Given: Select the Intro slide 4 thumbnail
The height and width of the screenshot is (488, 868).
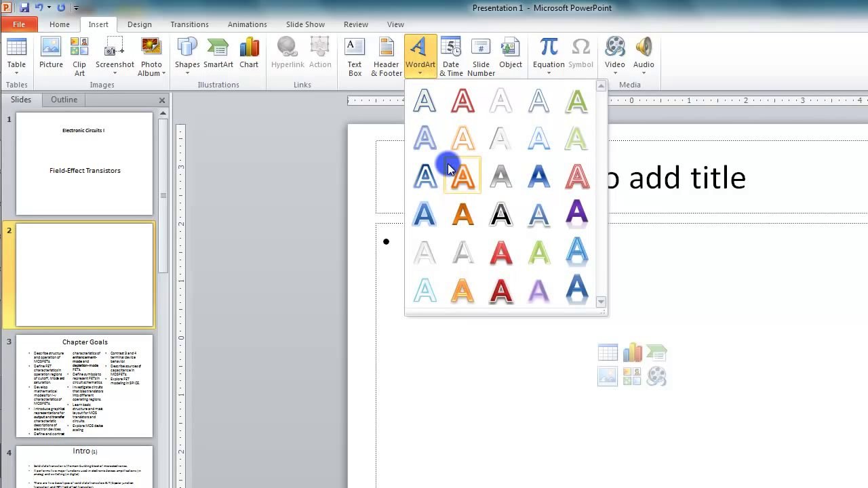Looking at the screenshot, I should [85, 466].
